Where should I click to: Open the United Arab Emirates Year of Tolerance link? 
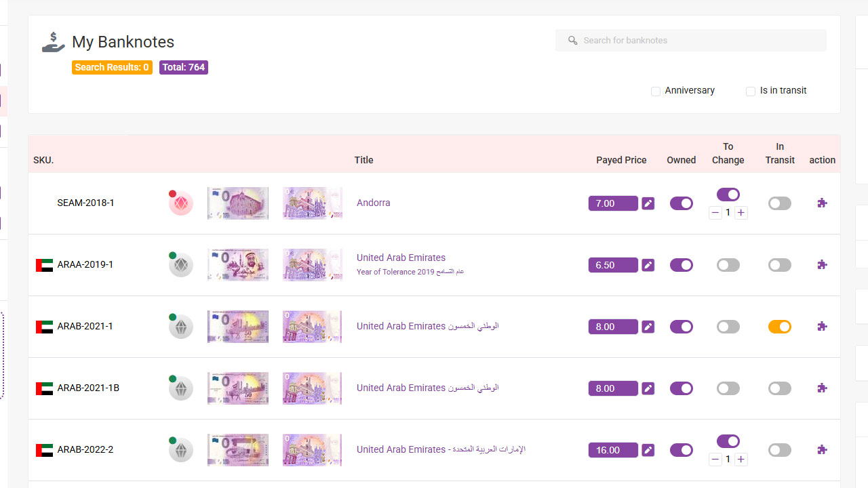401,258
